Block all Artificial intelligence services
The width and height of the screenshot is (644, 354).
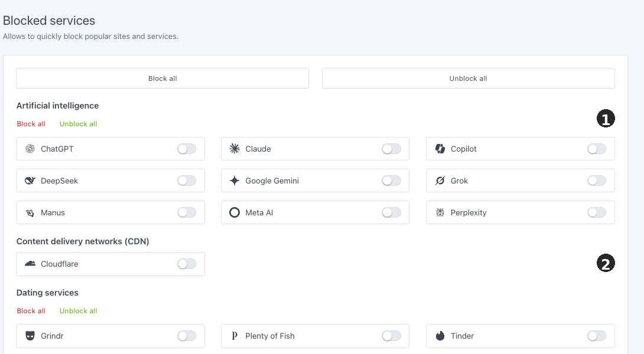(x=31, y=124)
